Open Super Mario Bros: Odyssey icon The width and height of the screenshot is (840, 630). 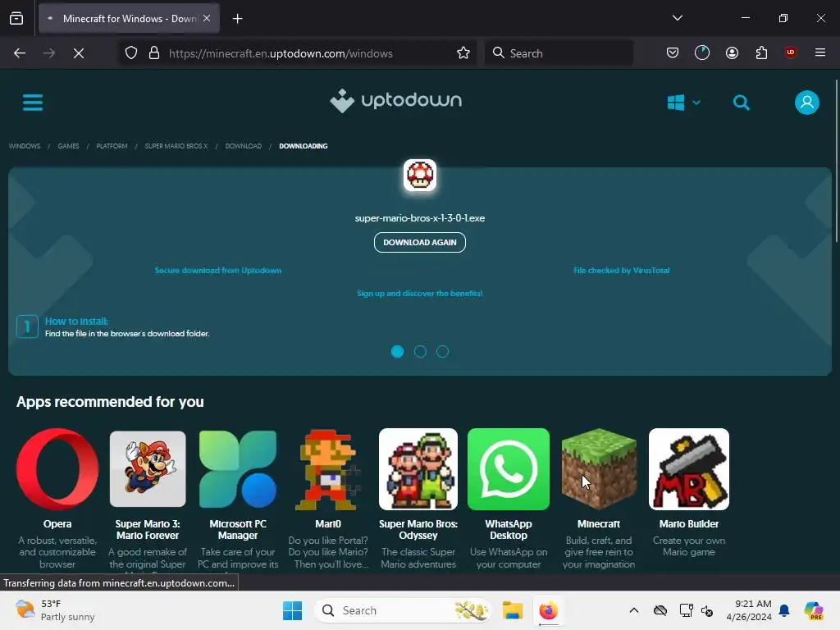(418, 469)
